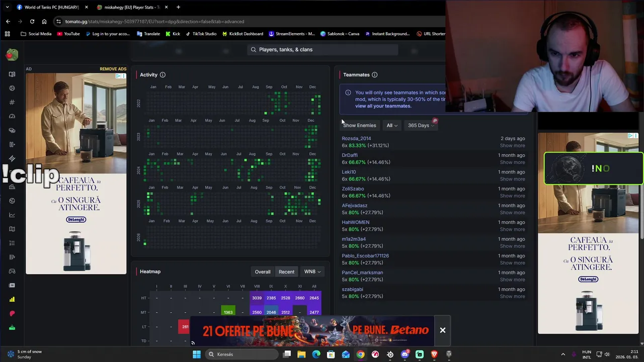Screen dimensions: 644x362
Task: Open the book icon in sidebar
Action: (12, 74)
